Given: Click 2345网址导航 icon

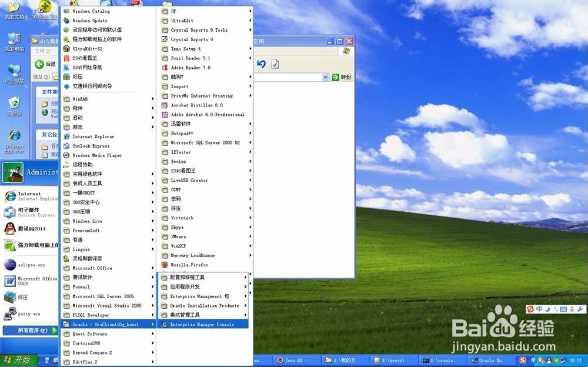Looking at the screenshot, I should pyautogui.click(x=66, y=67).
